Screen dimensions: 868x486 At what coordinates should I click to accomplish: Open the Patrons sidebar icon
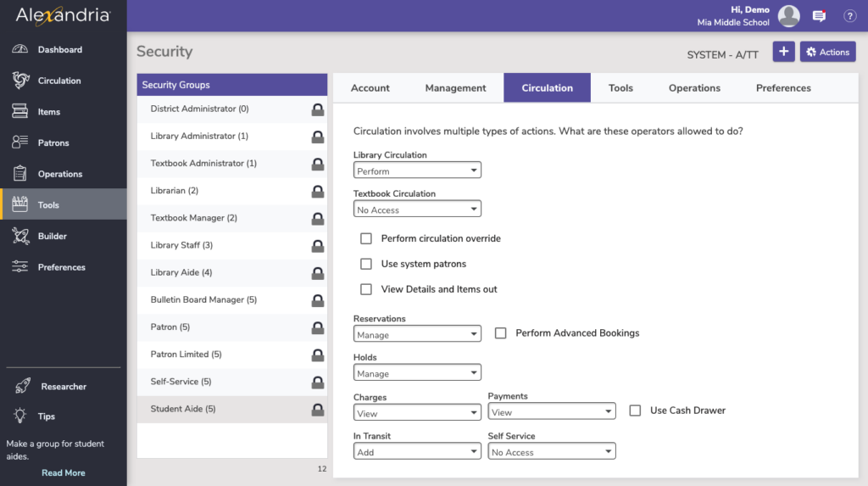[20, 142]
